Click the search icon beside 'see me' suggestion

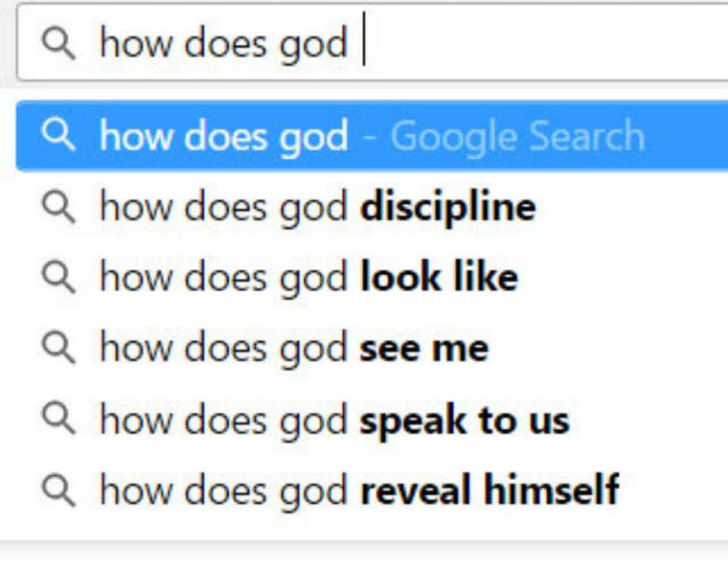tap(58, 347)
